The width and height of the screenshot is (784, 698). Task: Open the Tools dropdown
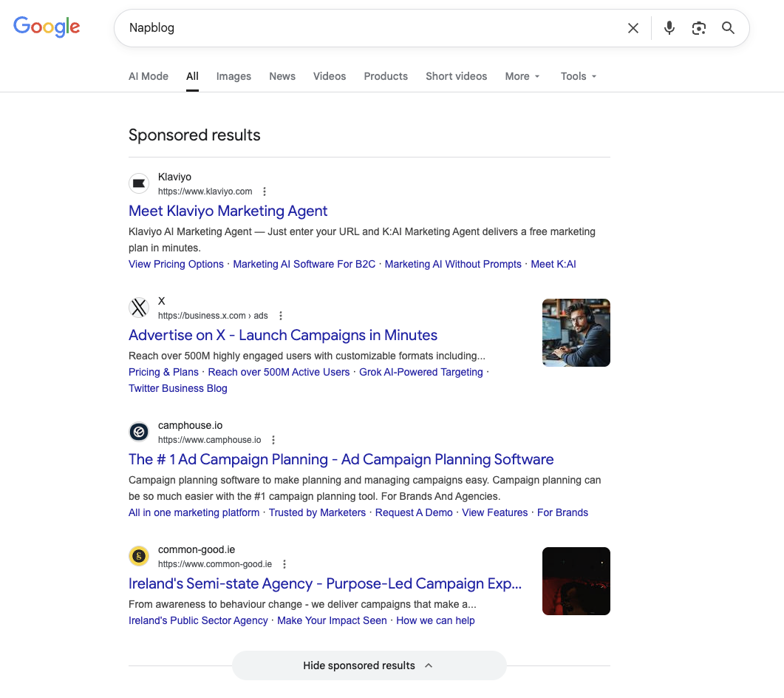point(578,76)
